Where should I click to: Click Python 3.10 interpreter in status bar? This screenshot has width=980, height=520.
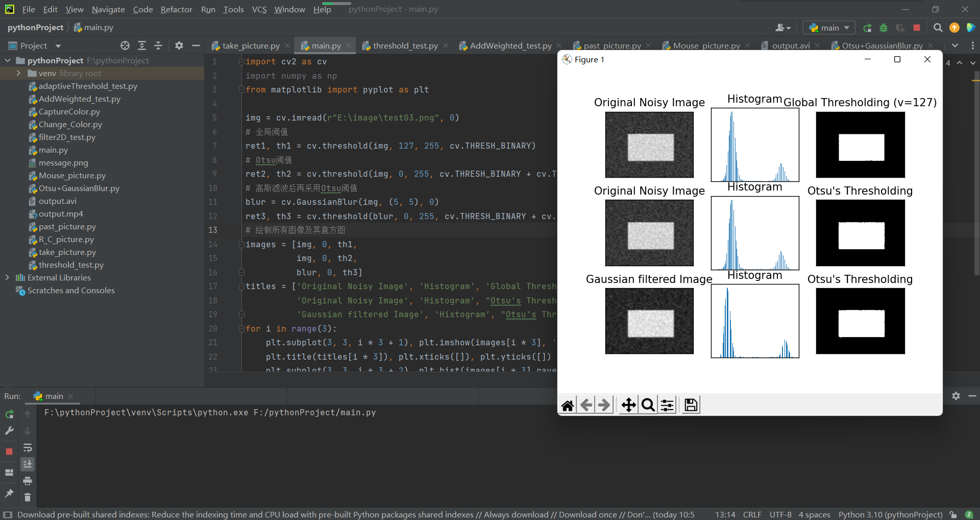tap(890, 514)
